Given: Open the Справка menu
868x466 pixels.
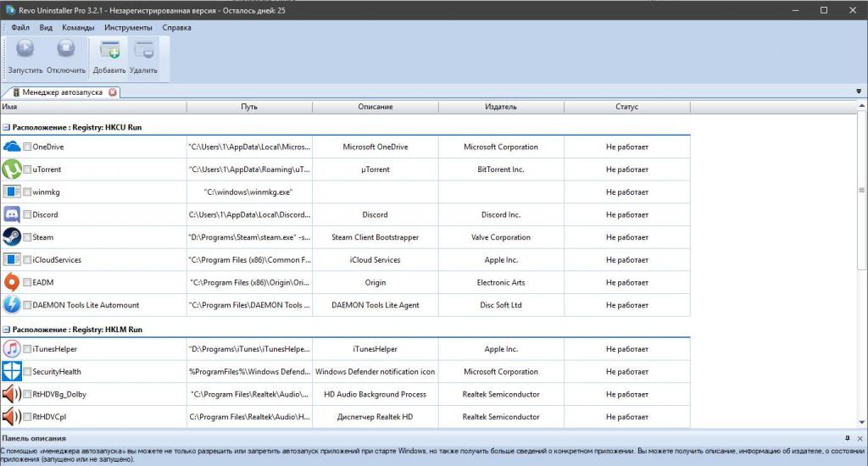Looking at the screenshot, I should pyautogui.click(x=176, y=28).
